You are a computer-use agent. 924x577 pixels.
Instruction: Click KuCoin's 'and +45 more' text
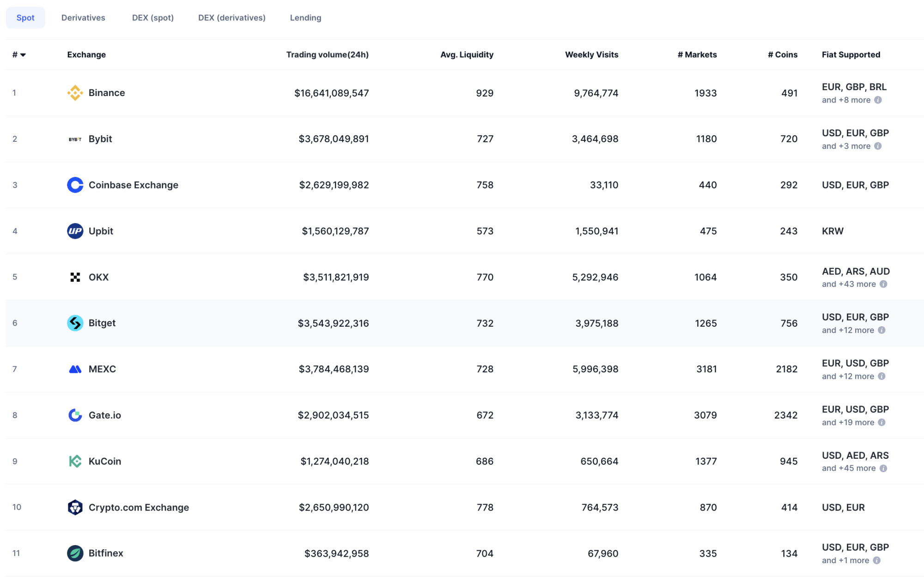[849, 468]
